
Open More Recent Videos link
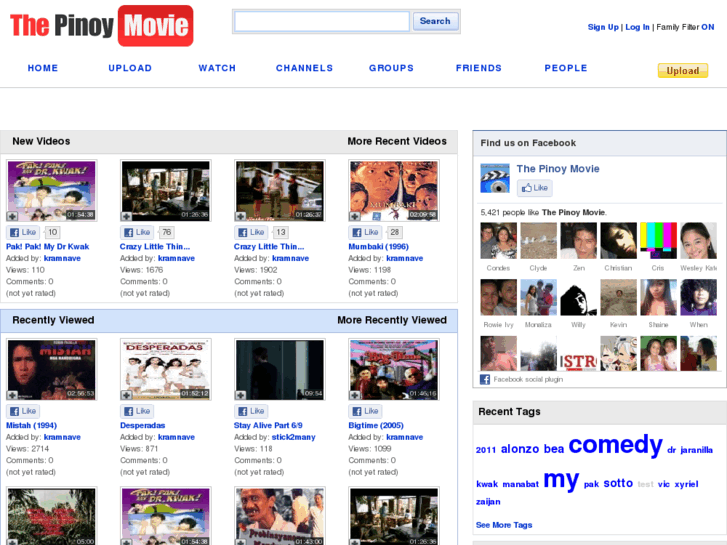coord(397,141)
